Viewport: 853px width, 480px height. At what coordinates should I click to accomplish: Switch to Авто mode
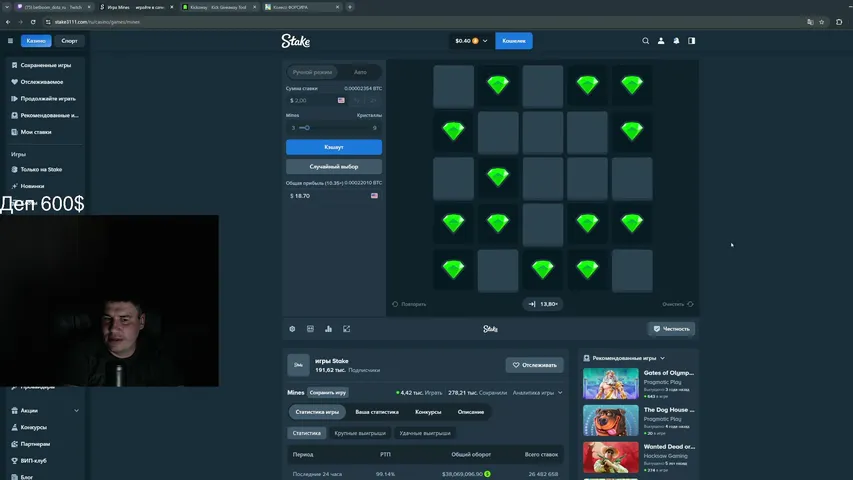click(360, 72)
